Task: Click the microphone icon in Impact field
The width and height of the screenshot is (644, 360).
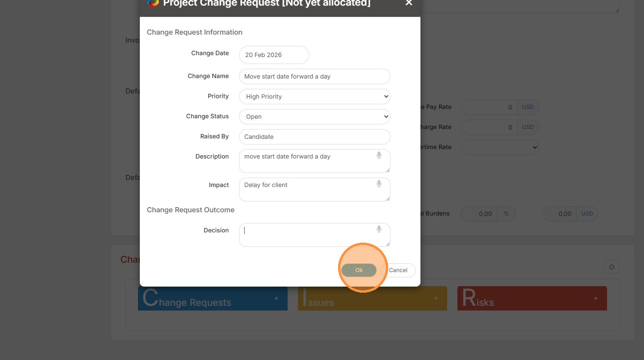Action: coord(379,184)
